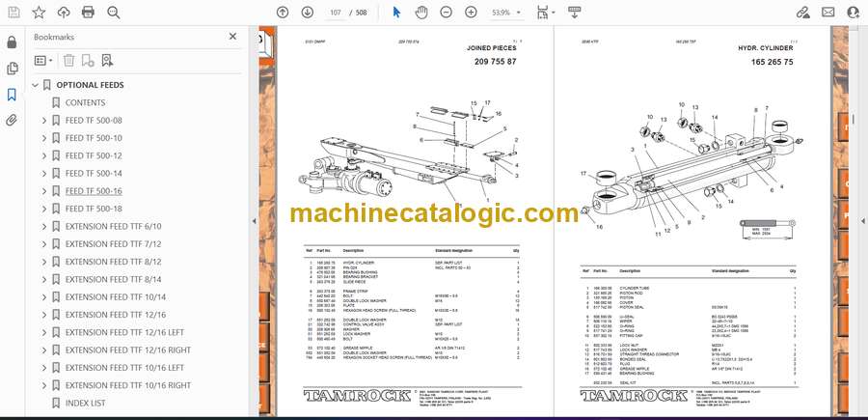Select EXTENSION FEED TTF 12/16 LEFT bookmark
868x420 pixels.
coord(124,332)
